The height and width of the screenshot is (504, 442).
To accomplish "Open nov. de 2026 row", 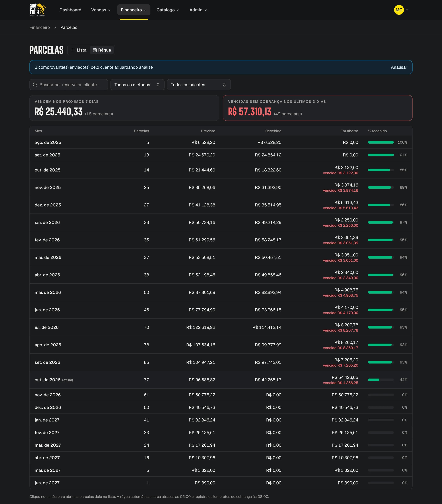I will point(221,395).
